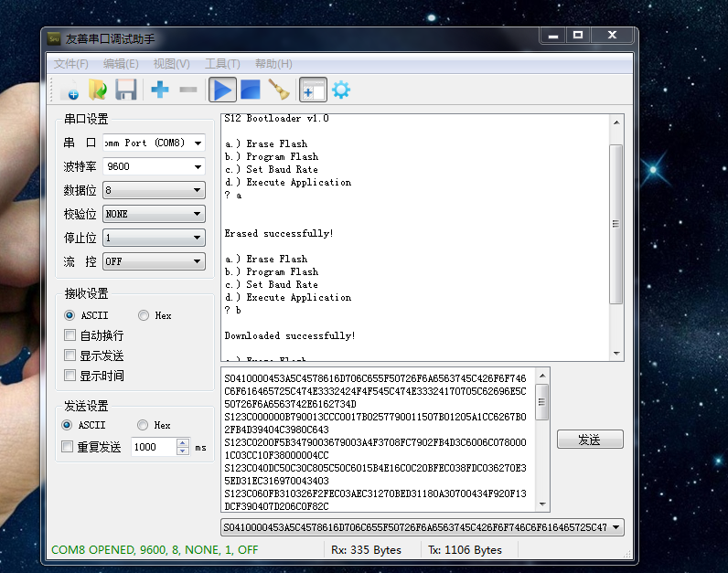728x573 pixels.
Task: Open the 编辑(E) menu
Action: pos(121,64)
